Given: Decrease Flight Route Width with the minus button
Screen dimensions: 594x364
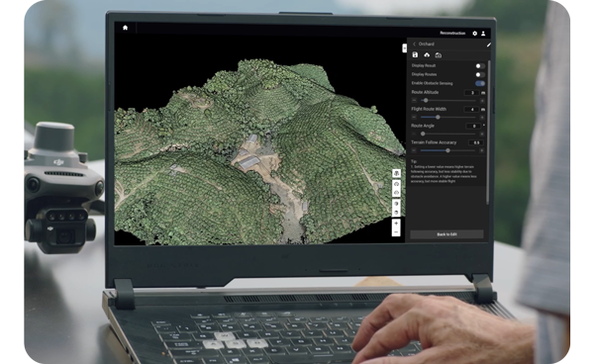Looking at the screenshot, I should 414,118.
